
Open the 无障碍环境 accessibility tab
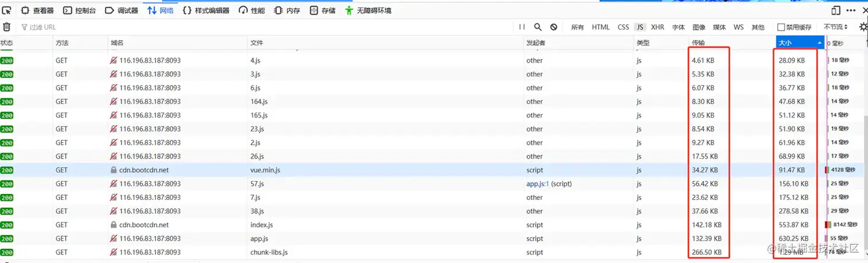point(368,10)
